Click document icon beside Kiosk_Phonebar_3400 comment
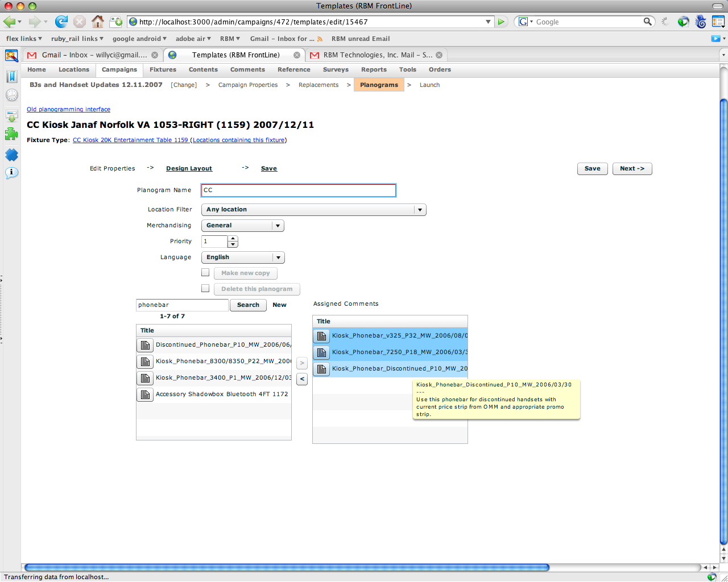This screenshot has height=582, width=728. (x=146, y=378)
